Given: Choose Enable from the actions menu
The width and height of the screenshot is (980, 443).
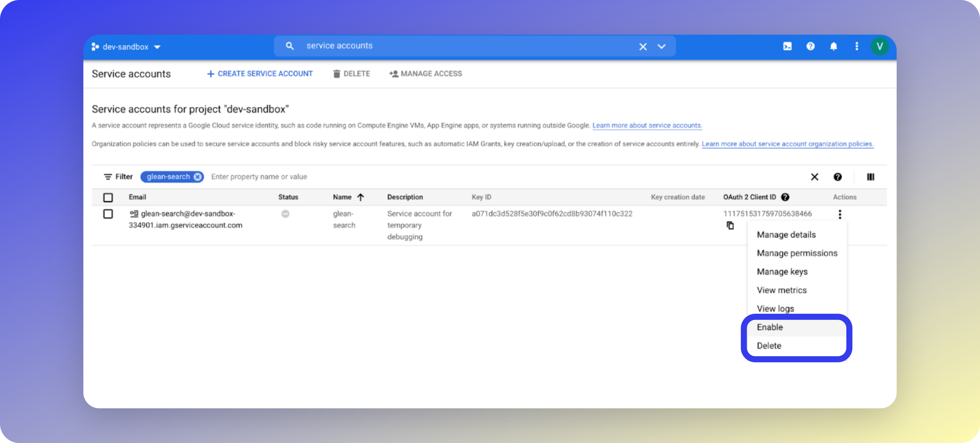Looking at the screenshot, I should pyautogui.click(x=770, y=327).
